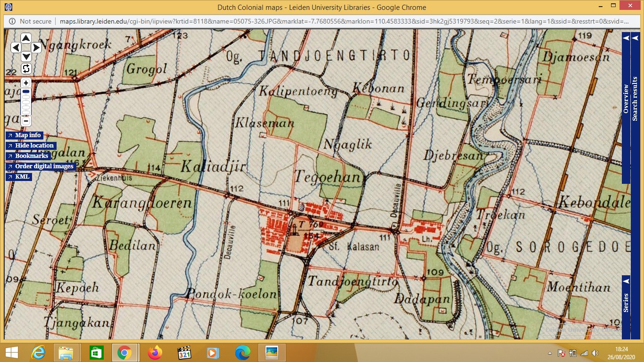Click the zoom level slider handle
This screenshot has height=362, width=644.
coord(26,91)
